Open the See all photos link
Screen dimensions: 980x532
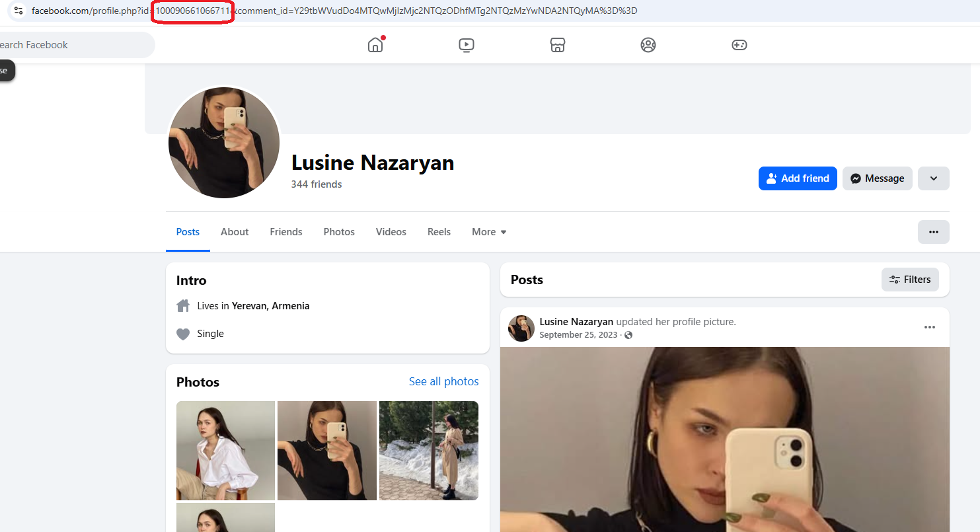tap(443, 381)
